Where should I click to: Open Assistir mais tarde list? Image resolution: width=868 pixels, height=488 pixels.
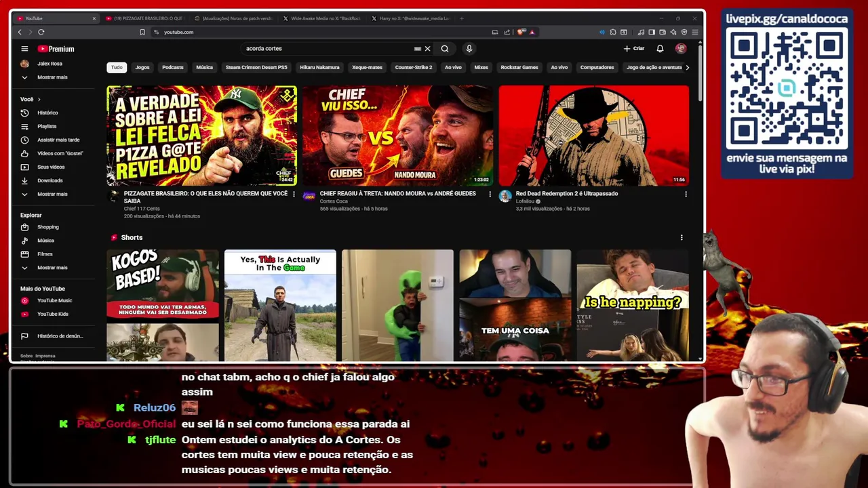[x=58, y=140]
